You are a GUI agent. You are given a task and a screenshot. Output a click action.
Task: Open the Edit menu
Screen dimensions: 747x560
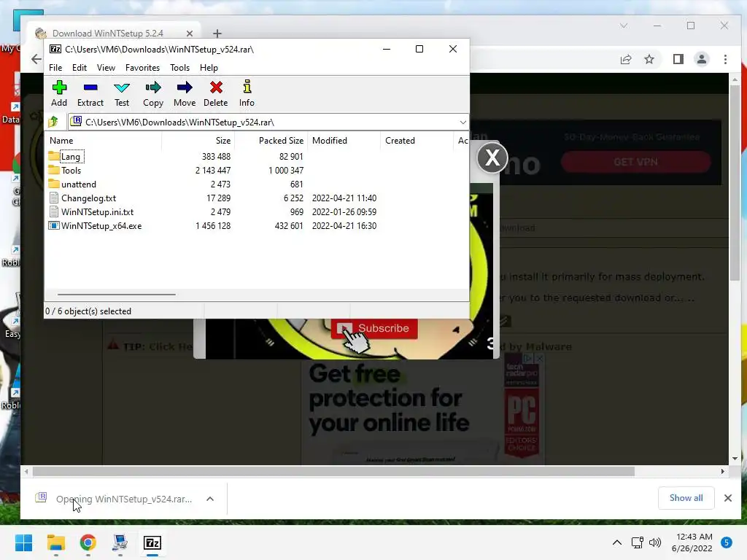[x=80, y=68]
